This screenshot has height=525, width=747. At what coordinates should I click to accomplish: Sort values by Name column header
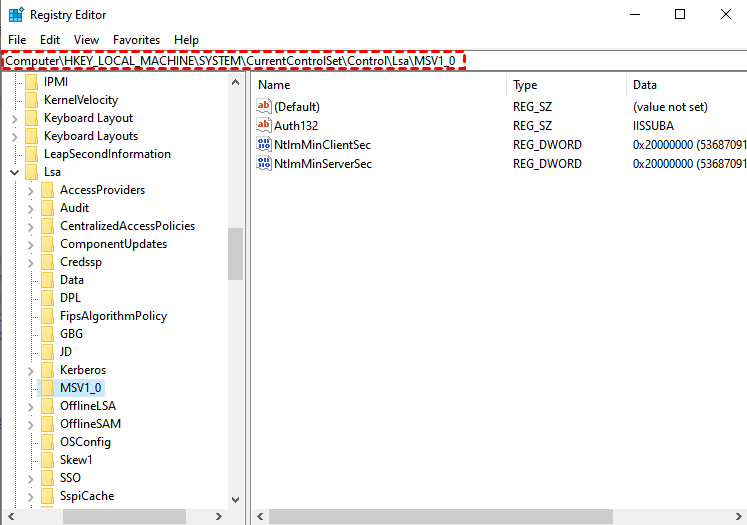coord(378,85)
